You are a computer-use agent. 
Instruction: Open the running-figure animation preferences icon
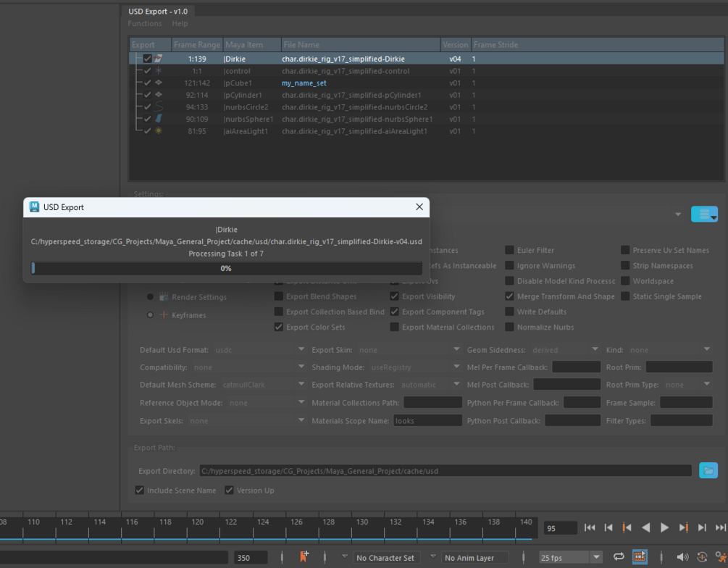coord(721,557)
